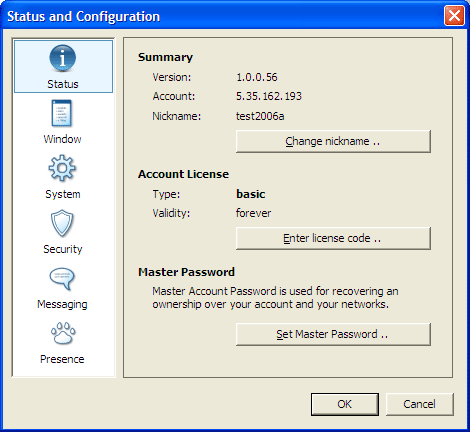The height and width of the screenshot is (432, 470).
Task: Close the Status and Configuration dialog
Action: pyautogui.click(x=454, y=15)
